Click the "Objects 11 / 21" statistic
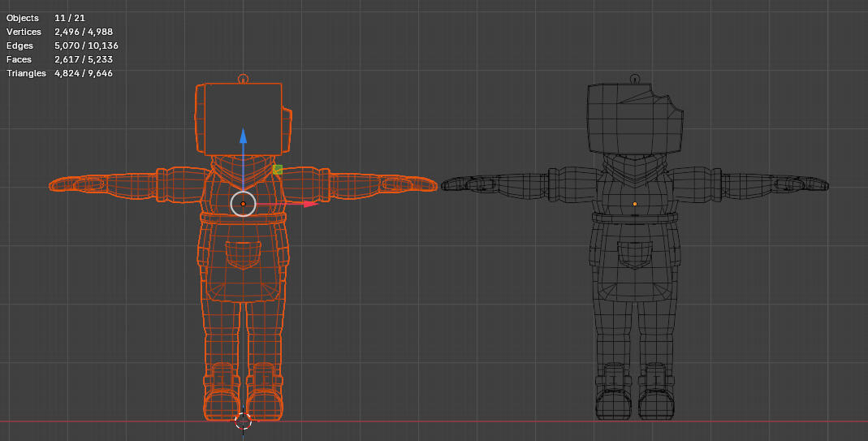 (46, 19)
